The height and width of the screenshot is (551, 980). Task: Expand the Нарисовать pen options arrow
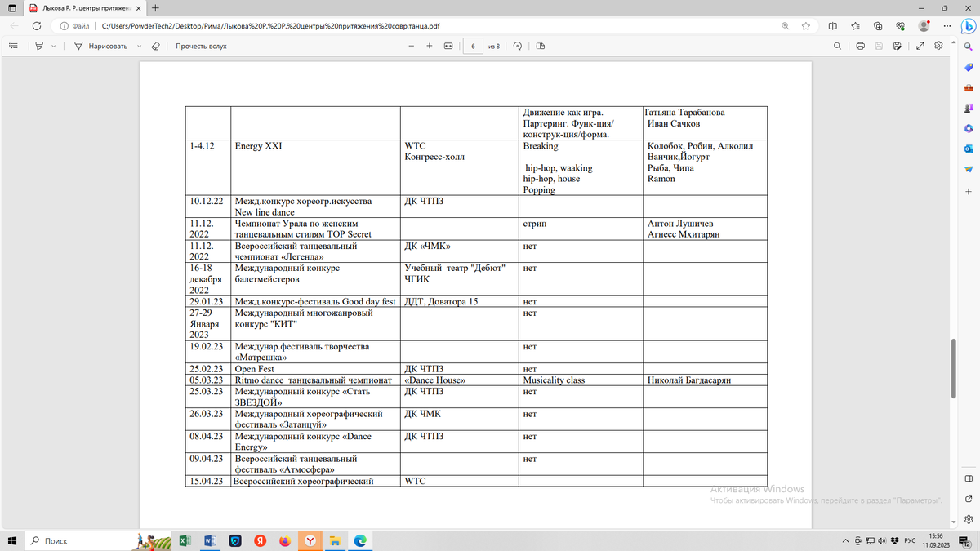click(140, 46)
